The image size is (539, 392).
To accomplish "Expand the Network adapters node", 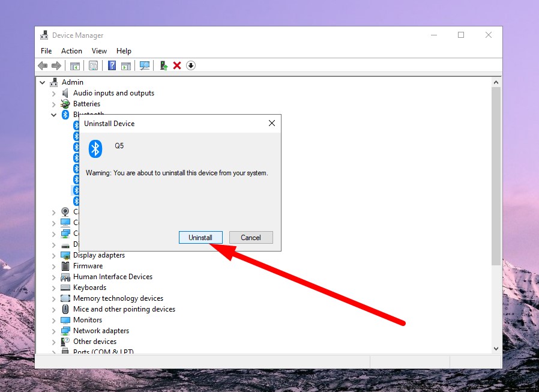I will pyautogui.click(x=53, y=330).
